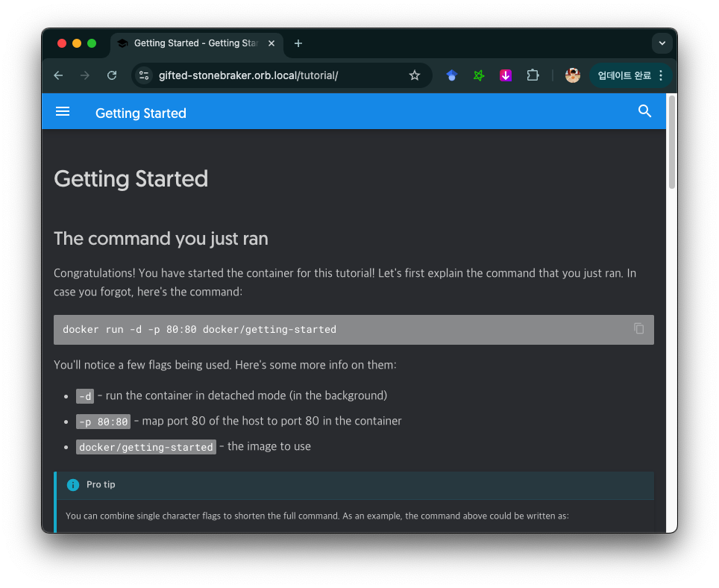Click the -p 80:80 code text

(103, 422)
